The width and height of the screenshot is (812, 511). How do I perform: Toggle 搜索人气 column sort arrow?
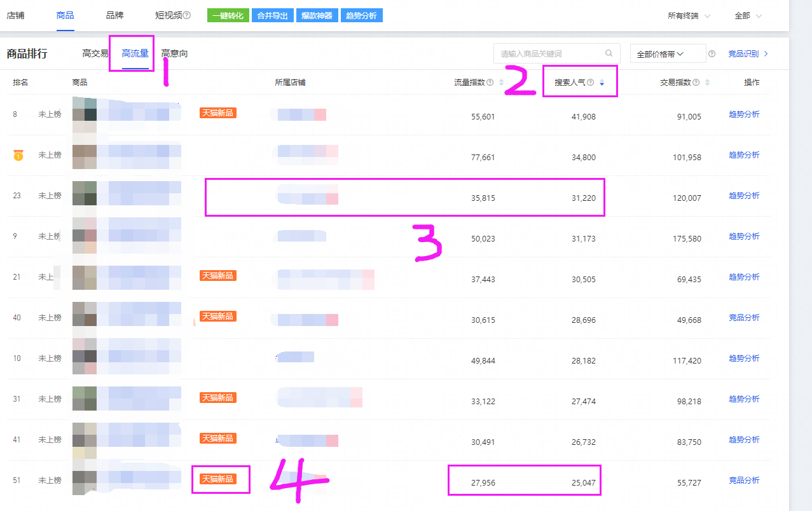click(x=602, y=83)
